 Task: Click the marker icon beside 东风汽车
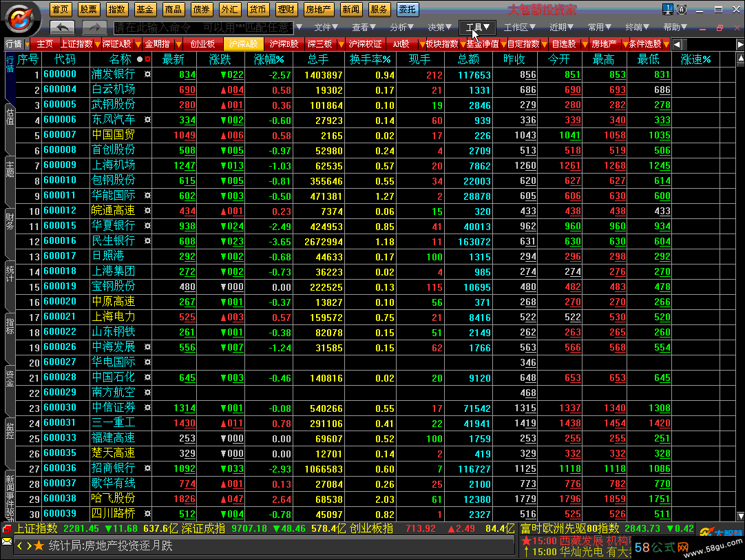point(148,120)
